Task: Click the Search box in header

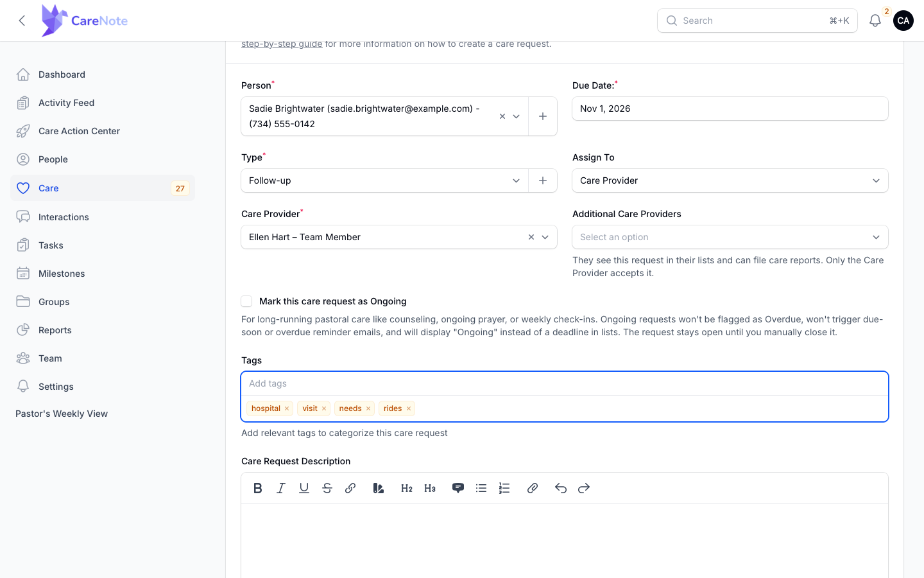Action: (x=757, y=21)
